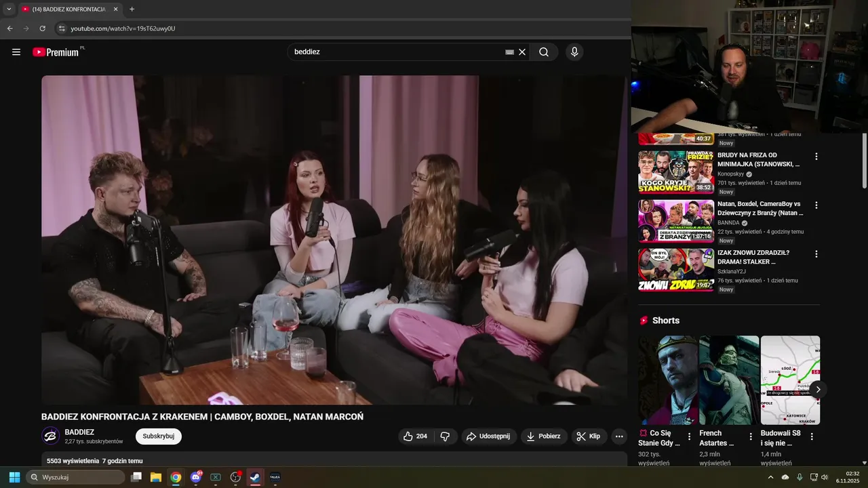
Task: Close the BADDIEZ KONFRONTACJA tab
Action: point(115,9)
